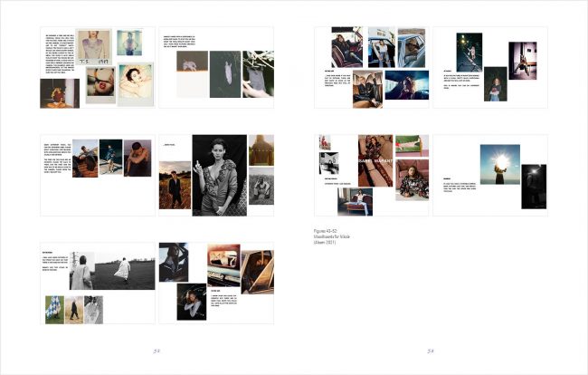Open the polaroid showing red lips
Viewport: 588px width, 375px height.
101,85
